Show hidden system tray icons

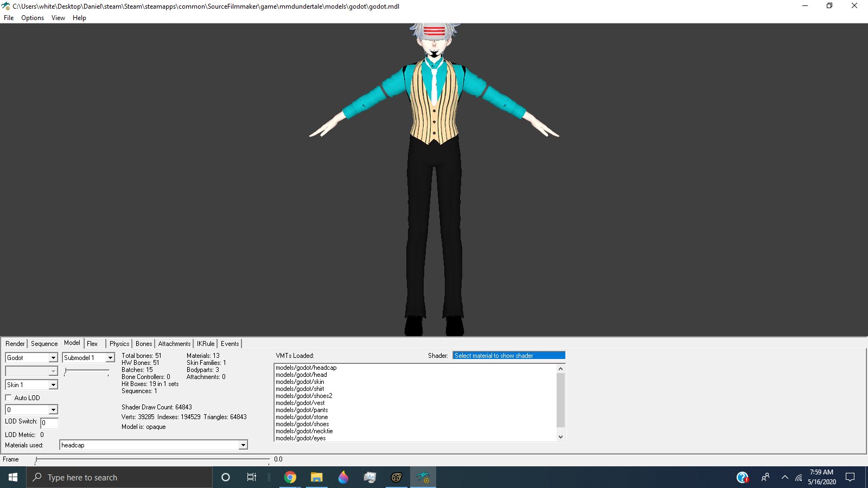[784, 477]
